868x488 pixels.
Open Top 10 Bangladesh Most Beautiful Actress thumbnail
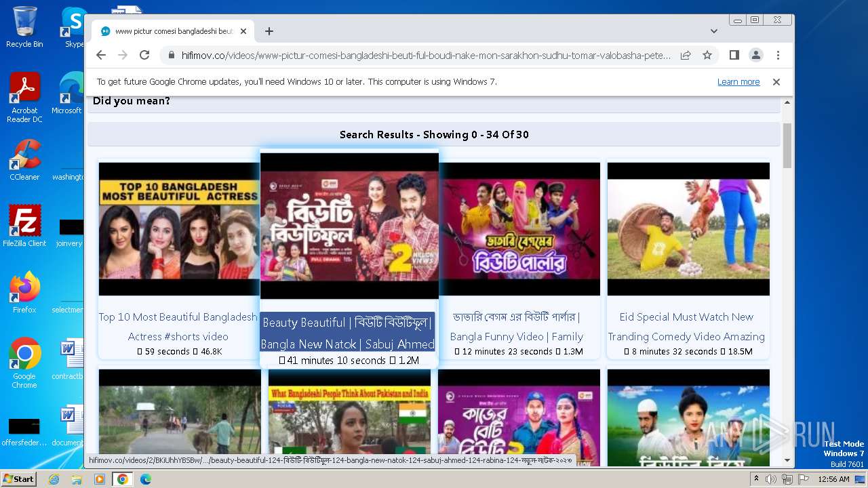click(180, 229)
